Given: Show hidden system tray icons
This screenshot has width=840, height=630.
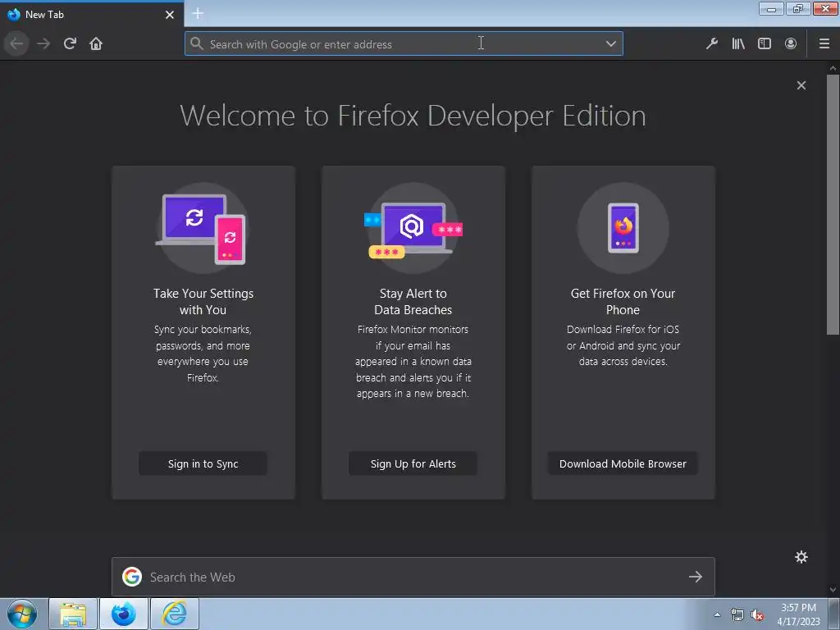Looking at the screenshot, I should click(x=717, y=614).
